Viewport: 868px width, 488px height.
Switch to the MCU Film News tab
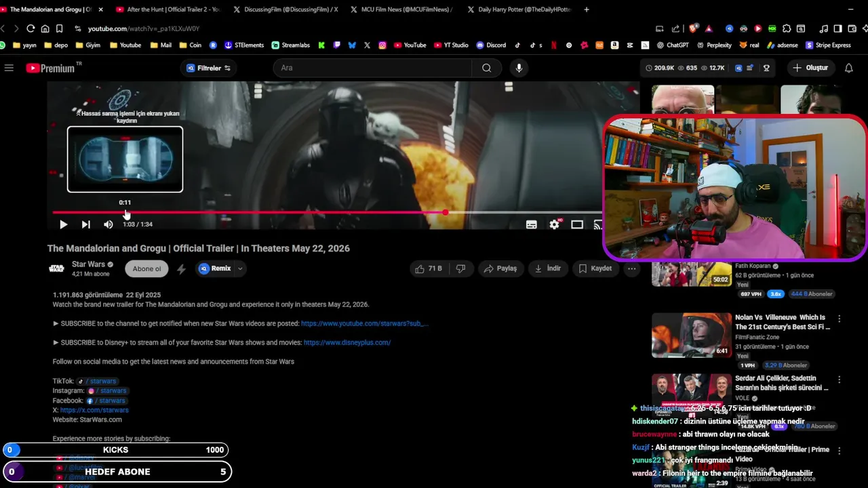point(401,9)
